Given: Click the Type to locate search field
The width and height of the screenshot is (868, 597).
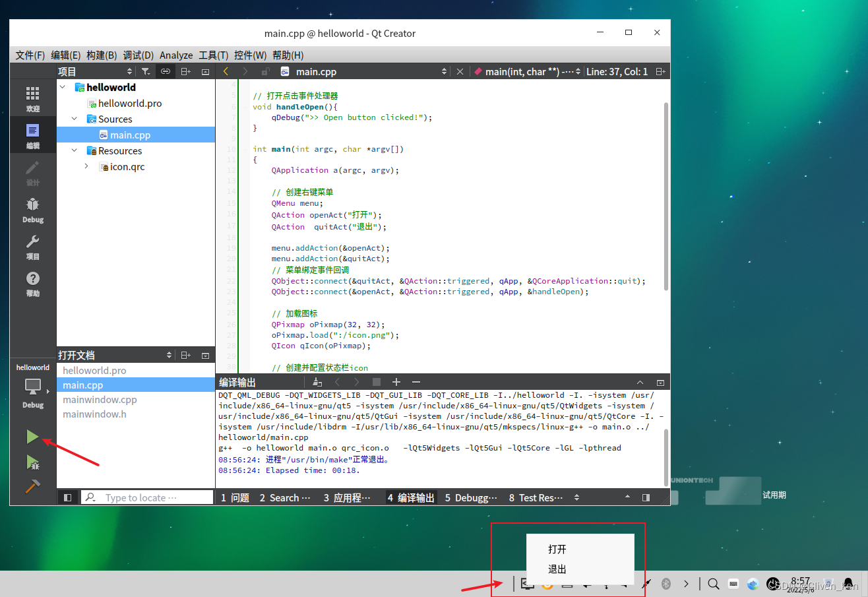Looking at the screenshot, I should [x=147, y=497].
